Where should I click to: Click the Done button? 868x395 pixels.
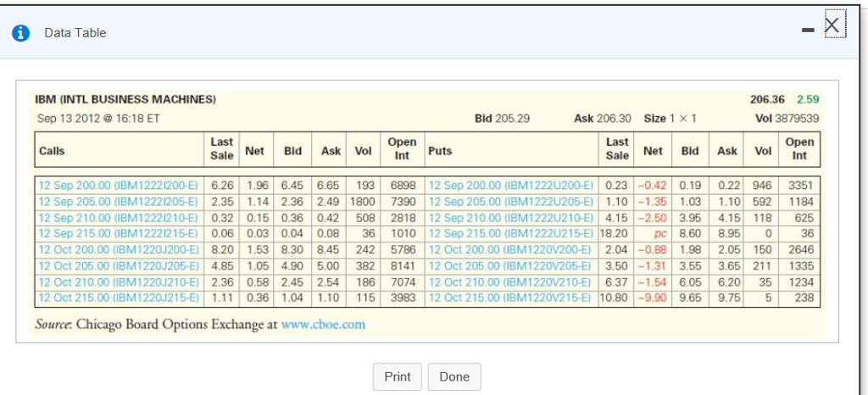[x=454, y=376]
